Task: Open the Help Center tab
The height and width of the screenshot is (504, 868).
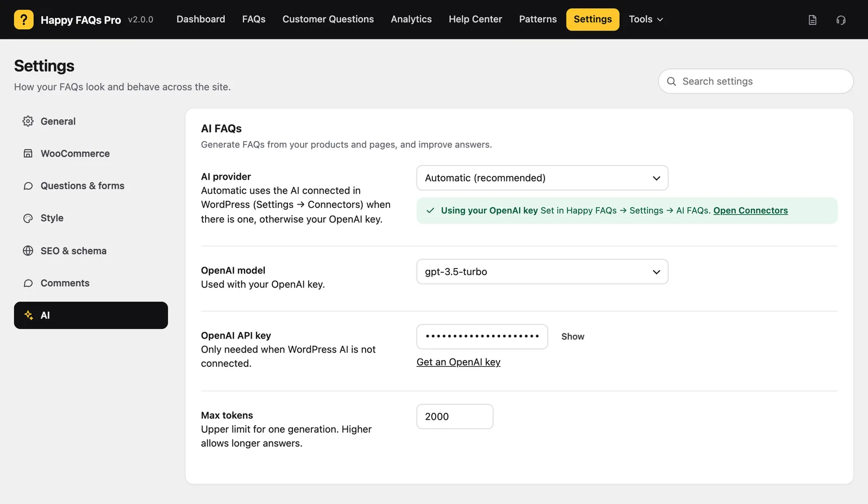Action: [475, 20]
